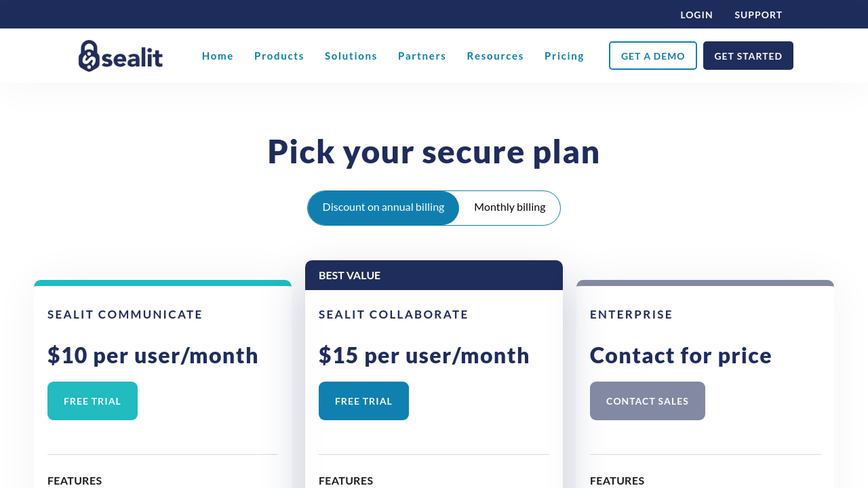The image size is (868, 488).
Task: Open the Login link
Action: pos(696,14)
